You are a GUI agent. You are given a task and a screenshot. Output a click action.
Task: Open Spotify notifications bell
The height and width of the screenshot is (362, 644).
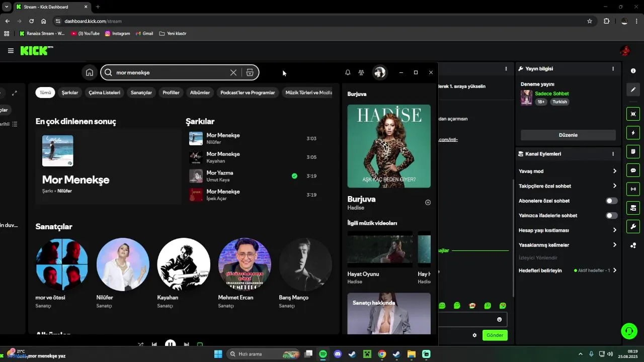[348, 72]
